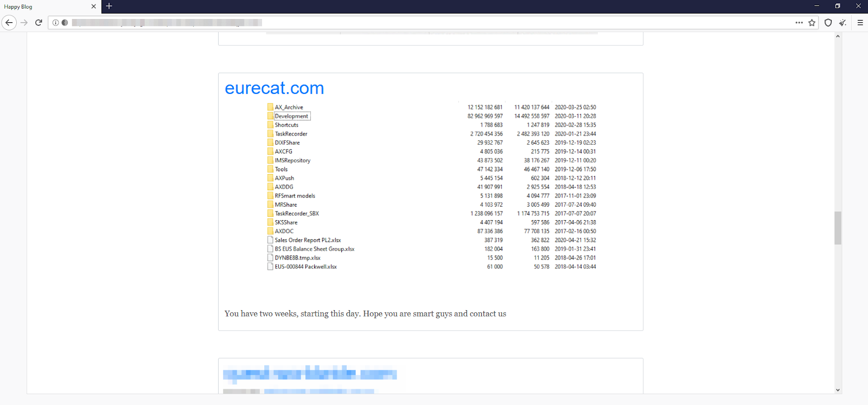Go back to the previous page
This screenshot has width=868, height=405.
click(9, 23)
